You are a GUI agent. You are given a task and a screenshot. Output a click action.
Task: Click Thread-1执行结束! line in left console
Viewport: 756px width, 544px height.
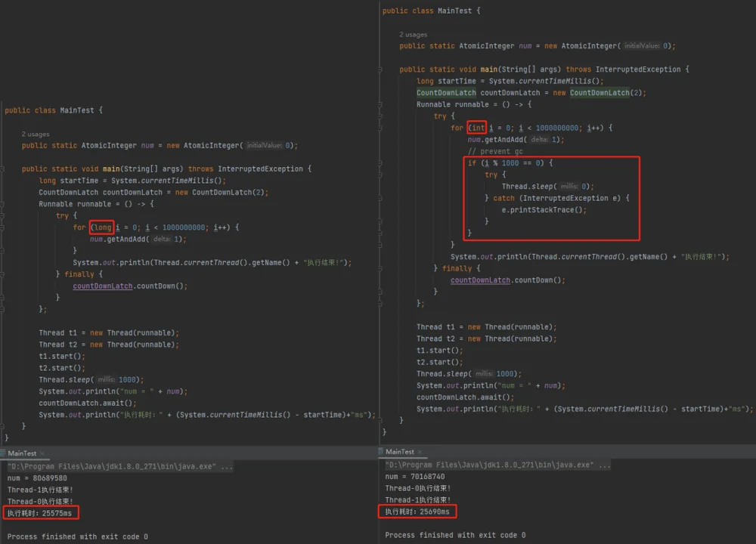(40, 490)
